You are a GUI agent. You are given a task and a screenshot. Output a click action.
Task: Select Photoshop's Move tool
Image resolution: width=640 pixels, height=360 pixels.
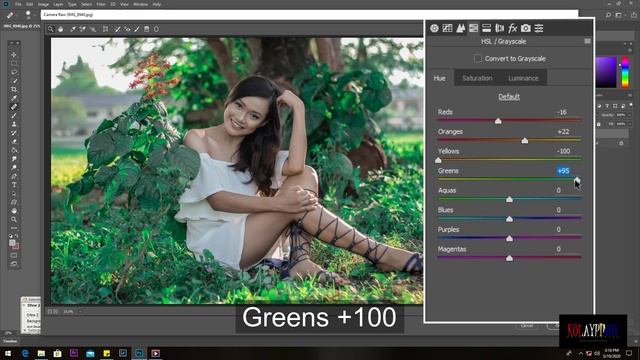(x=14, y=55)
